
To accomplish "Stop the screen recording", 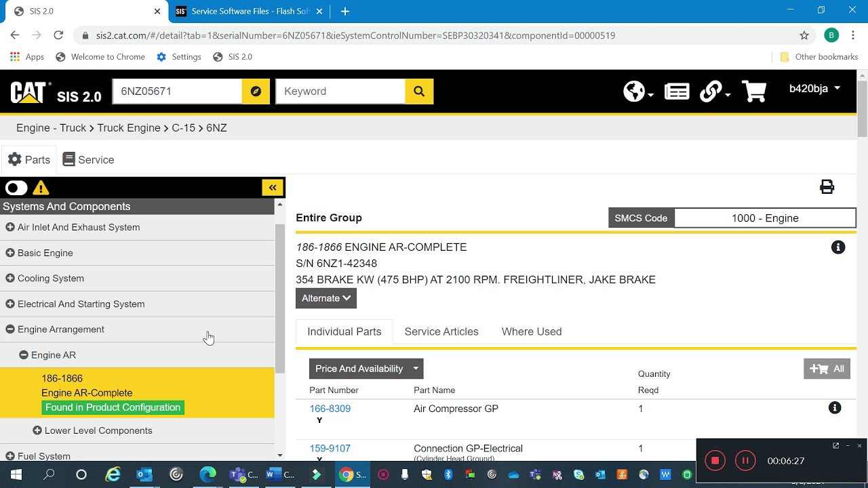I will click(x=715, y=461).
